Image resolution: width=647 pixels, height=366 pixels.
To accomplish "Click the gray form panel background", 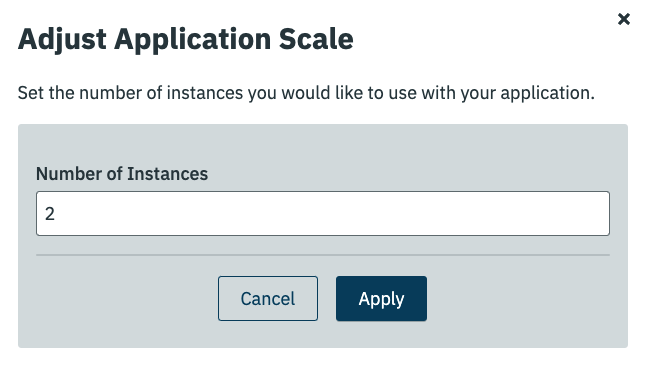I will coord(323,144).
